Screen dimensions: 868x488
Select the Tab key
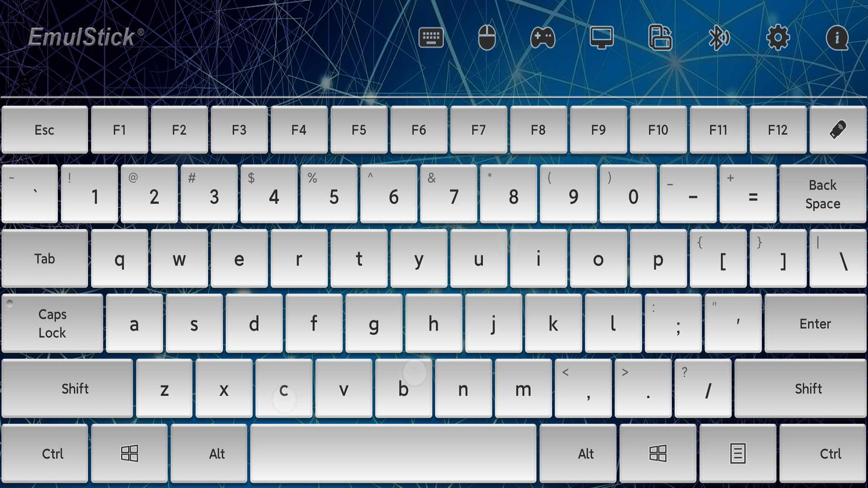point(45,258)
